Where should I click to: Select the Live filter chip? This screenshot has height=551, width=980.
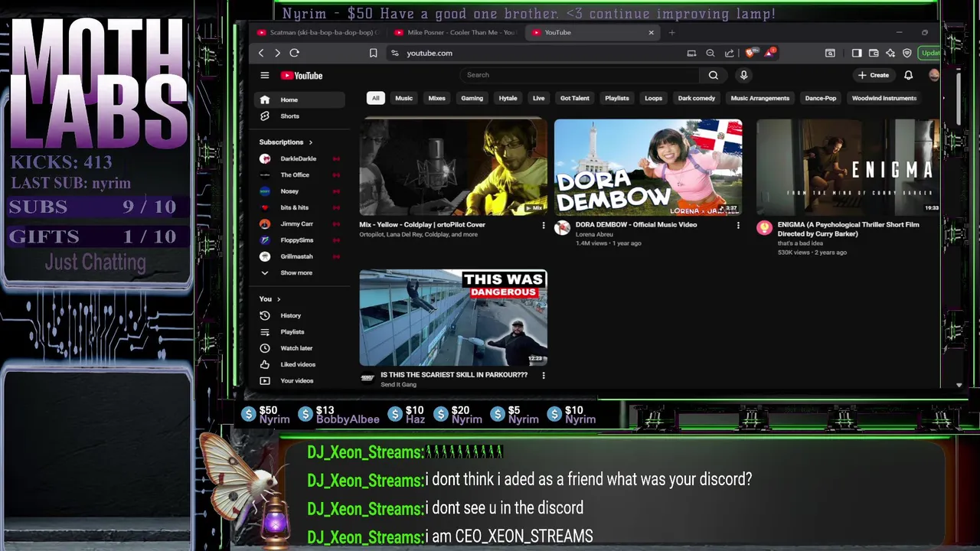click(538, 98)
